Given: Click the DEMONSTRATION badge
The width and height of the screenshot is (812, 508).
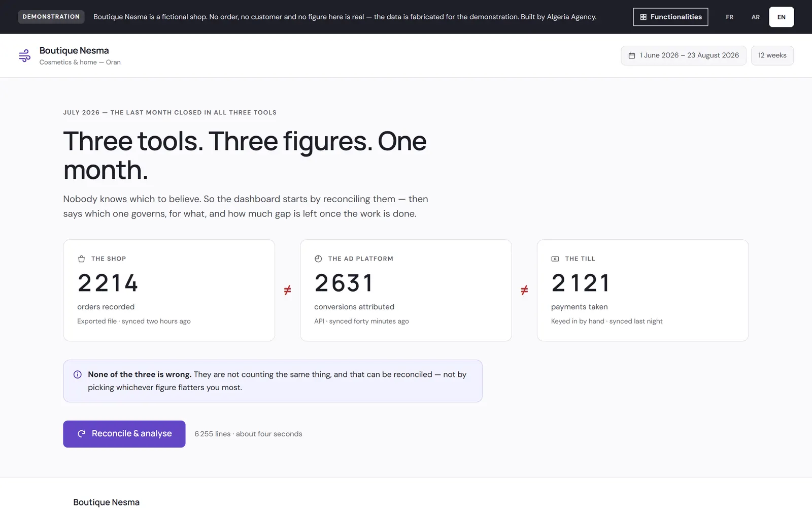Looking at the screenshot, I should (51, 17).
